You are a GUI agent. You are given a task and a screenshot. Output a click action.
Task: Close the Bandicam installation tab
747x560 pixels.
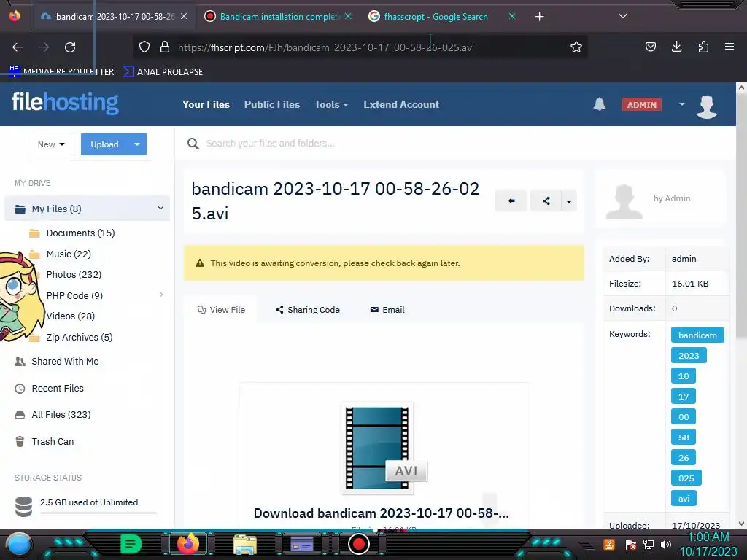(x=348, y=16)
